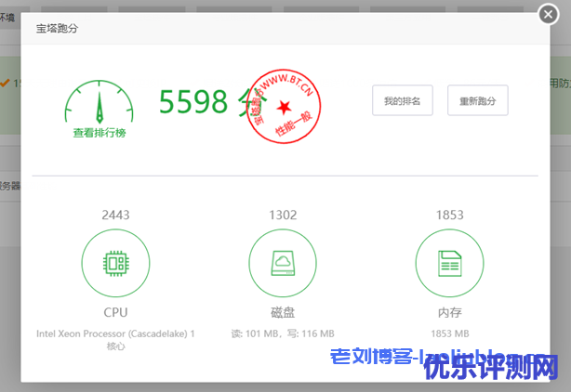Select the 5598 分 total score
Screen dimensions: 571x392
[213, 102]
